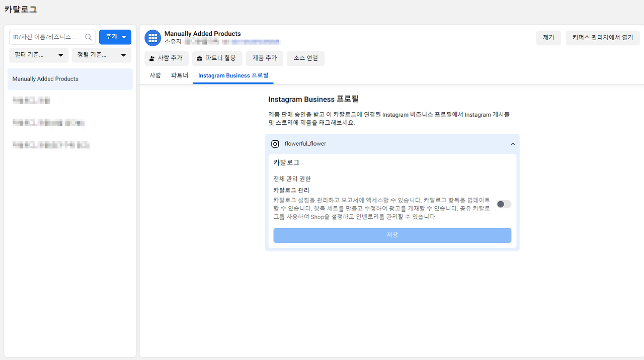
Task: Switch to the 사람 tab
Action: [x=155, y=75]
